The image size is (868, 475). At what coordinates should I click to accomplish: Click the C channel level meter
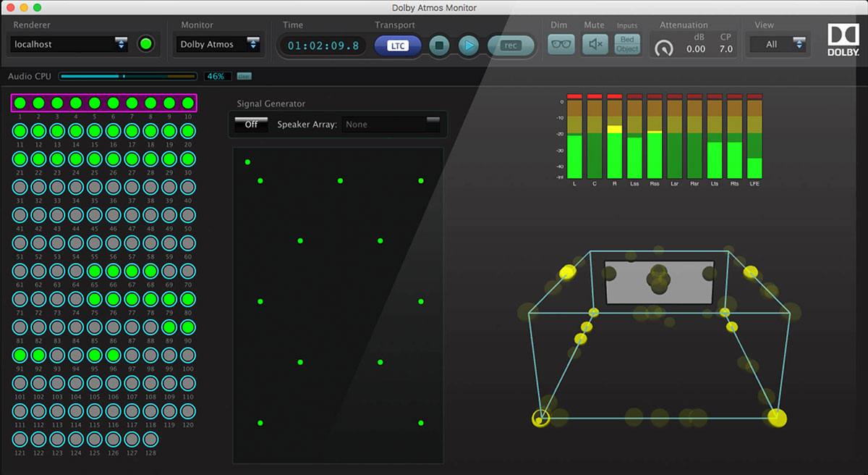pos(595,136)
